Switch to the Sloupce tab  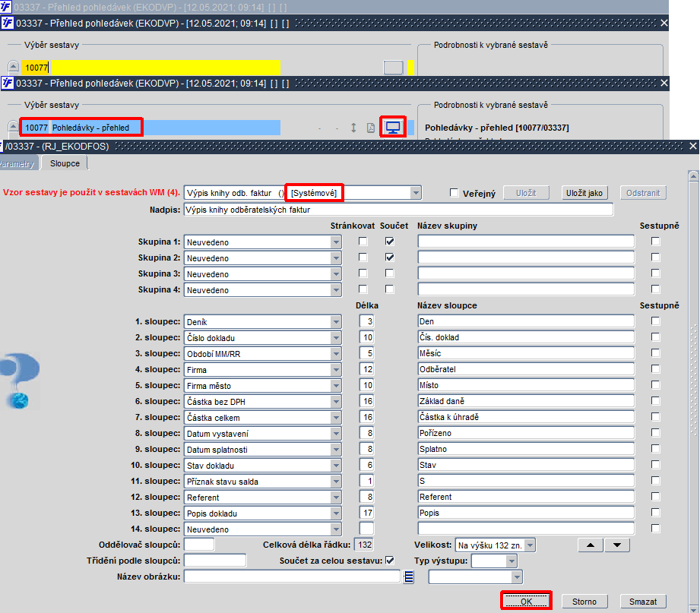point(65,163)
